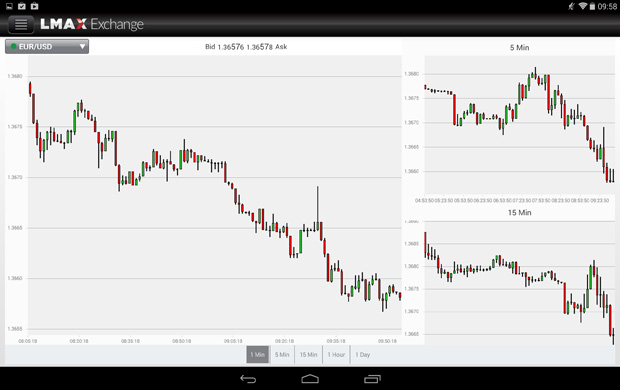Click the dropdown arrow beside EUR/USD

coord(82,47)
